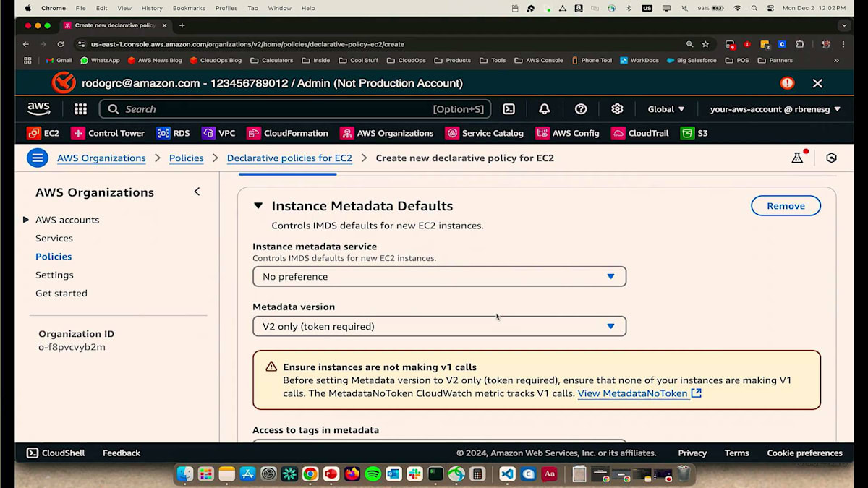Screen dimensions: 868x488
Task: Open Cookie preferences in the footer
Action: (804, 453)
